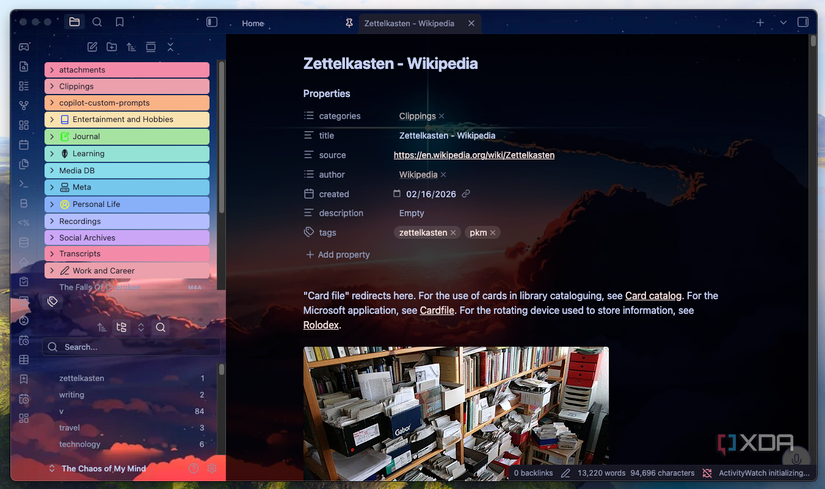Remove Clippings from categories property
The height and width of the screenshot is (489, 825).
click(x=441, y=116)
